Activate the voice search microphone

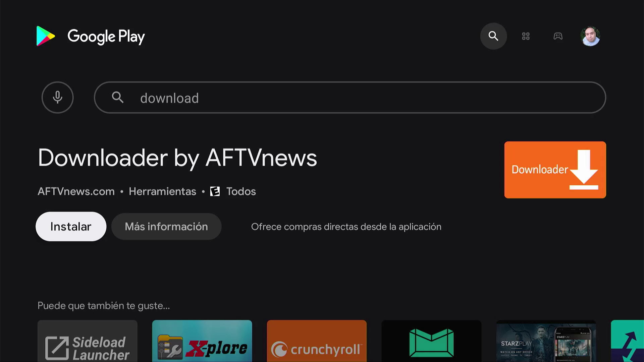pos(58,98)
